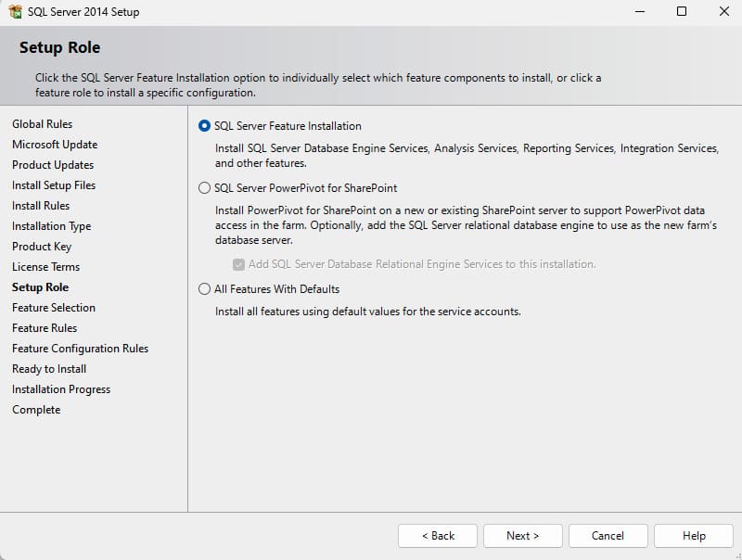This screenshot has width=742, height=560.
Task: Click the SQL Server Setup title bar icon
Action: pyautogui.click(x=15, y=12)
